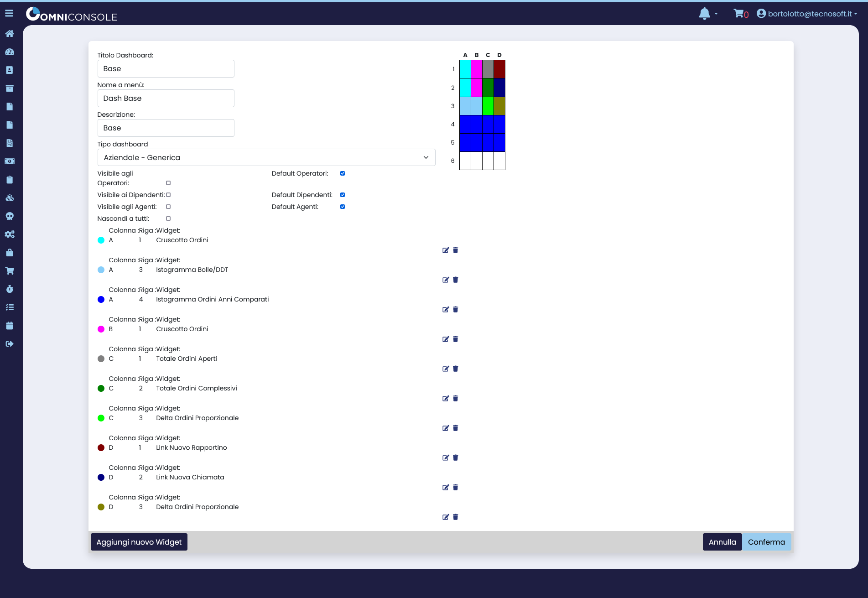Image resolution: width=868 pixels, height=598 pixels.
Task: Disable Default Dipendenti
Action: [343, 194]
